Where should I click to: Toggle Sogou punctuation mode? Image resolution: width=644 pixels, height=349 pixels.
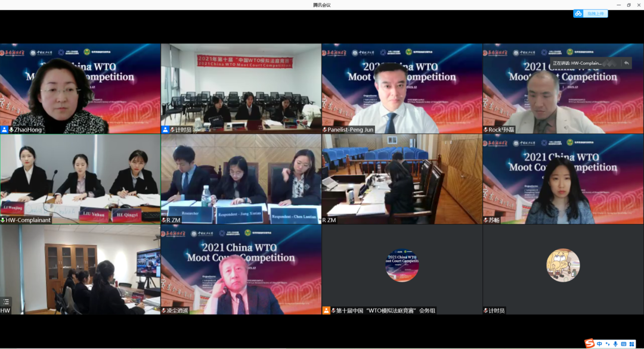pos(607,344)
